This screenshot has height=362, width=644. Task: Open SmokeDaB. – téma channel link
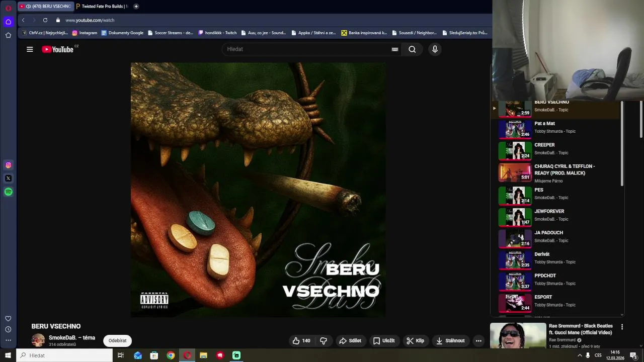[72, 338]
